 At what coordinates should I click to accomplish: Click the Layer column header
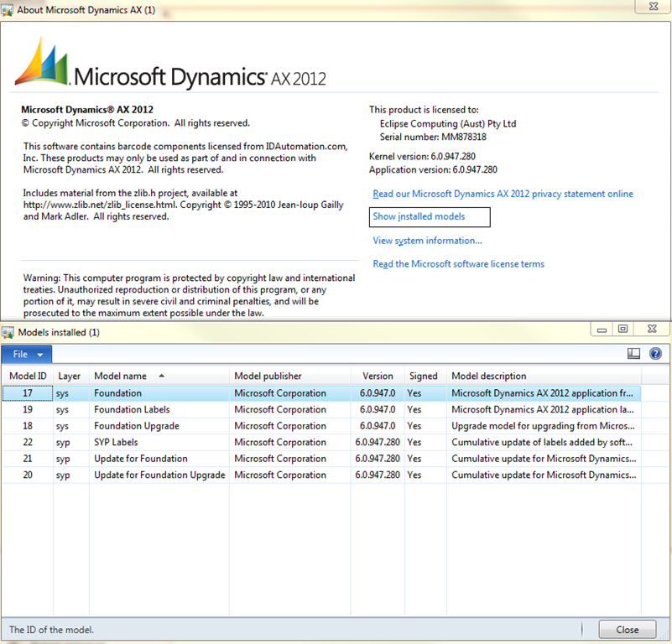click(71, 376)
